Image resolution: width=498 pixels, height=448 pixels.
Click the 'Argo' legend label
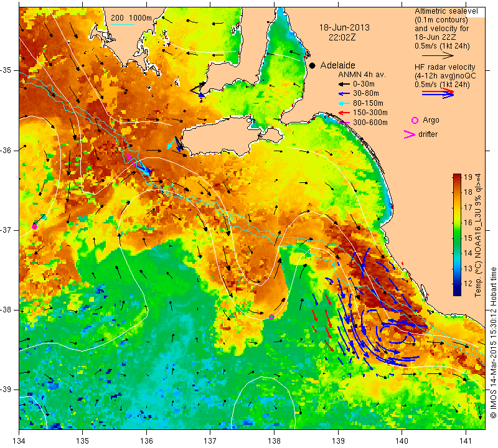click(431, 120)
